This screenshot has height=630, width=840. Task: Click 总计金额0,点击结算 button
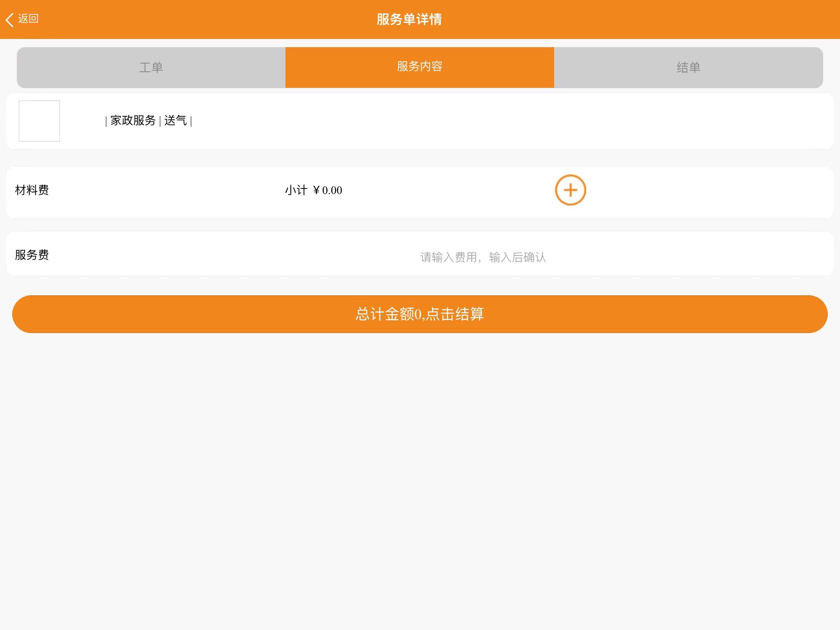pos(420,314)
